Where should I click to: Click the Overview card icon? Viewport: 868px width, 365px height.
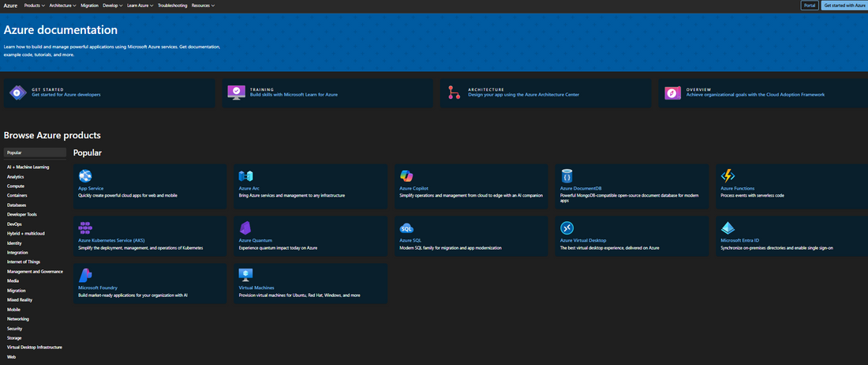[x=672, y=92]
